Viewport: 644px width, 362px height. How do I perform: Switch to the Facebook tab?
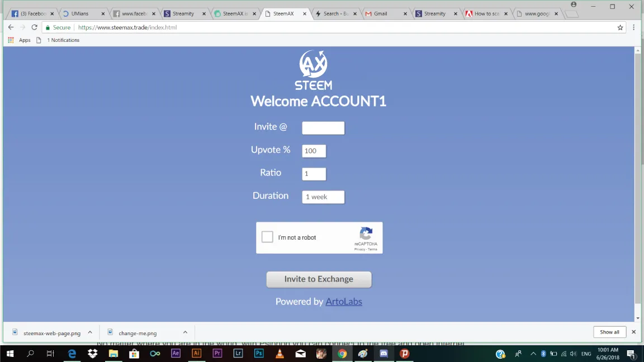pos(33,13)
